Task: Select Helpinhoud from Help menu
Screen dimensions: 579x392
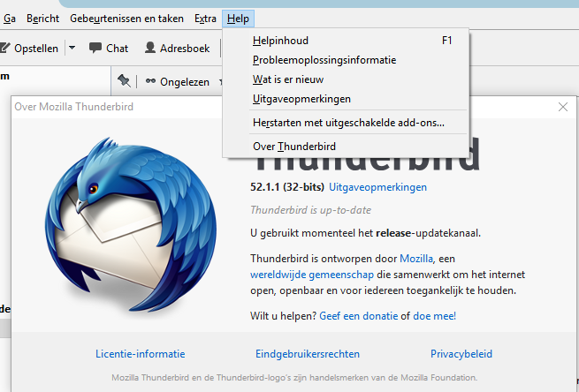Action: click(346, 41)
